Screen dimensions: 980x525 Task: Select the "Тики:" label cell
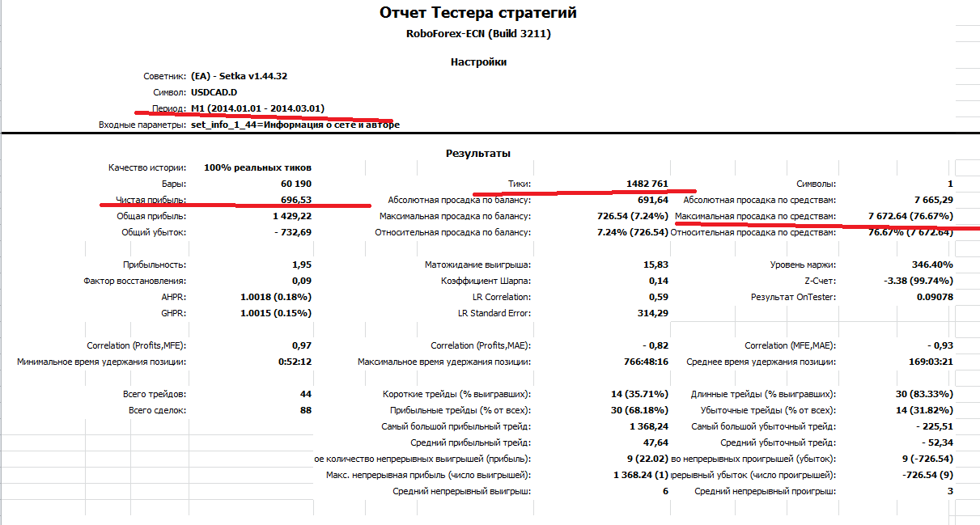(518, 184)
